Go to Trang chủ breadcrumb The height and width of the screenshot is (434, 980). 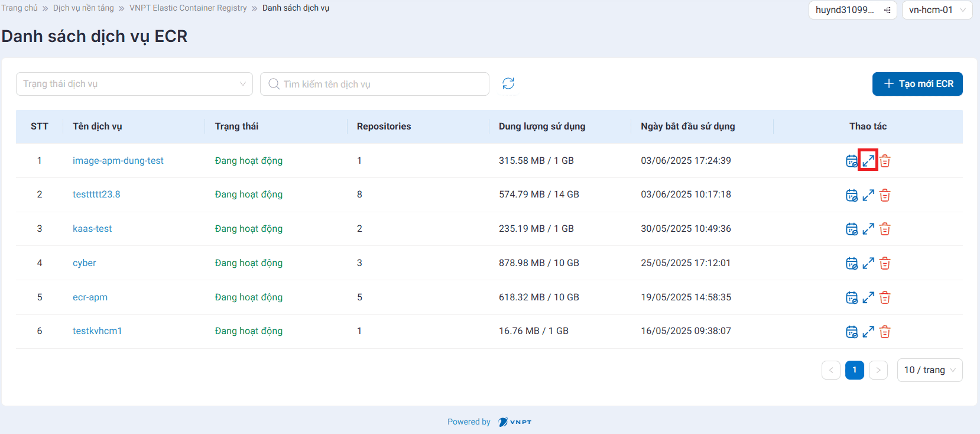pyautogui.click(x=20, y=8)
